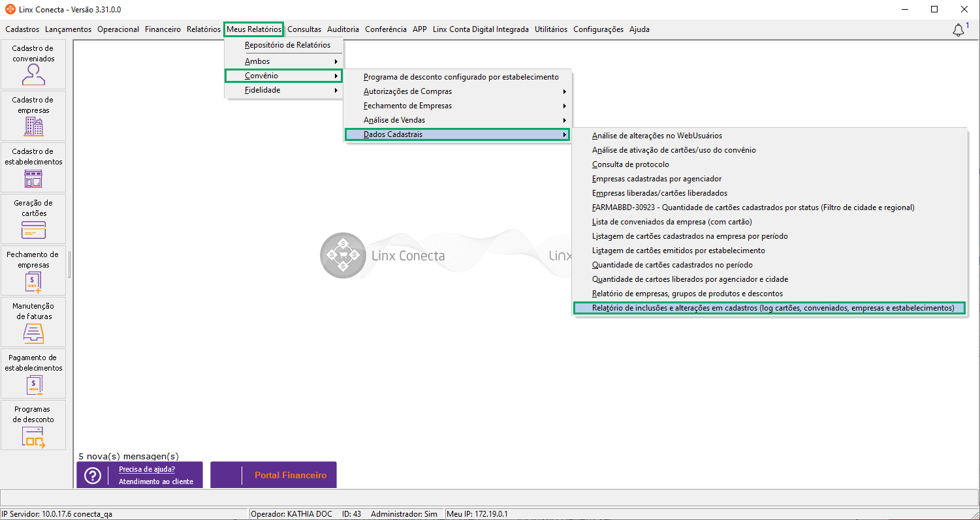The image size is (980, 520).
Task: Open the Utilitários menu
Action: coord(551,29)
